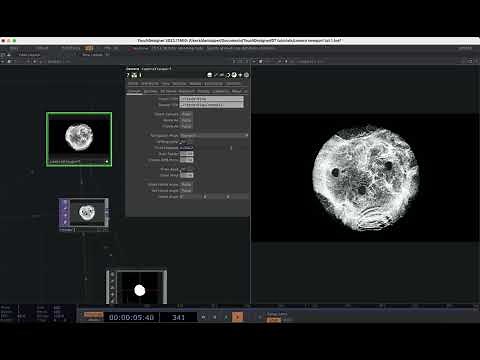Open the first menu in the top menu bar
Image resolution: width=480 pixels, height=360 pixels.
coord(14,48)
